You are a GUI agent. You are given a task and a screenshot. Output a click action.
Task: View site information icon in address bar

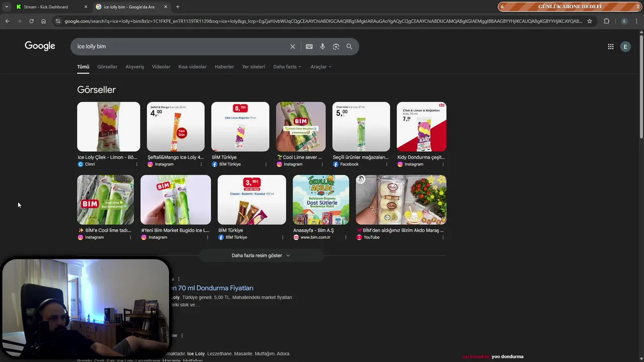pyautogui.click(x=58, y=21)
